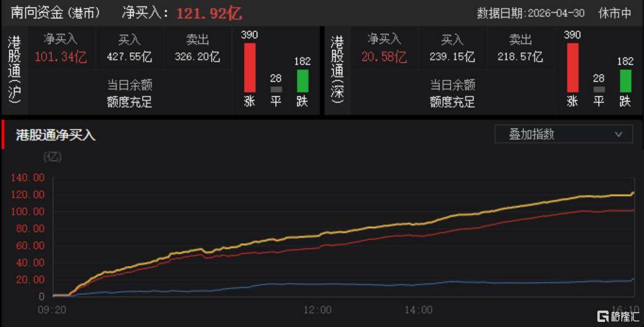This screenshot has height=327, width=644.
Task: Click the 12:00 time axis label
Action: click(x=317, y=310)
